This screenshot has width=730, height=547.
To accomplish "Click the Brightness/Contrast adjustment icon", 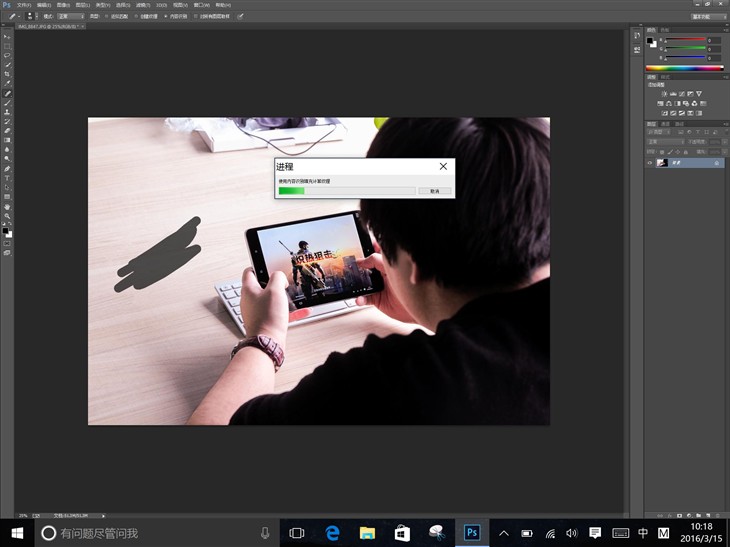I will (662, 94).
